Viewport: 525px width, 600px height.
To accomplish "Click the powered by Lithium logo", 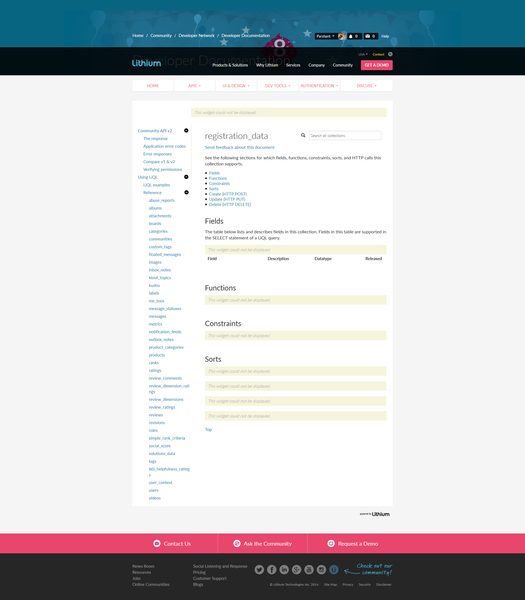I will click(375, 514).
